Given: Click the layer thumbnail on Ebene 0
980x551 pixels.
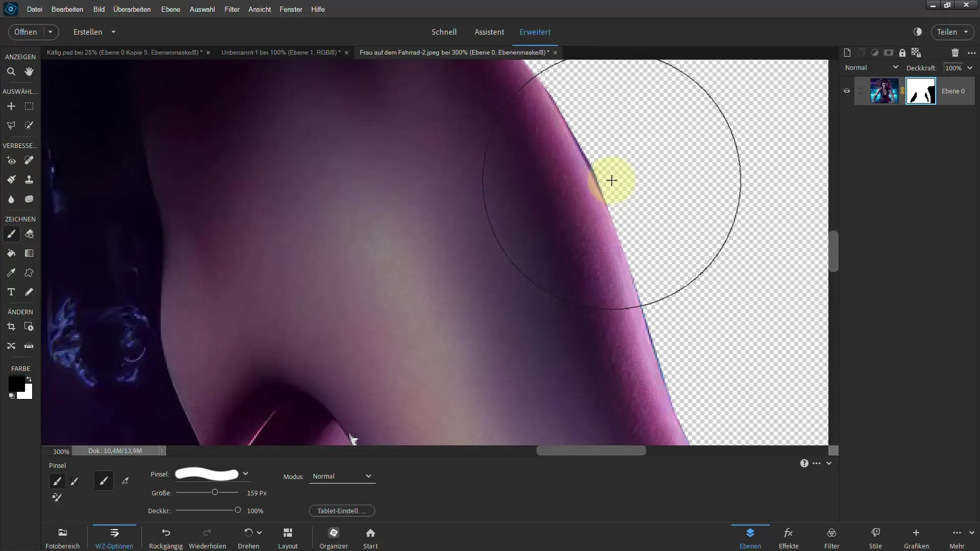Looking at the screenshot, I should [885, 91].
